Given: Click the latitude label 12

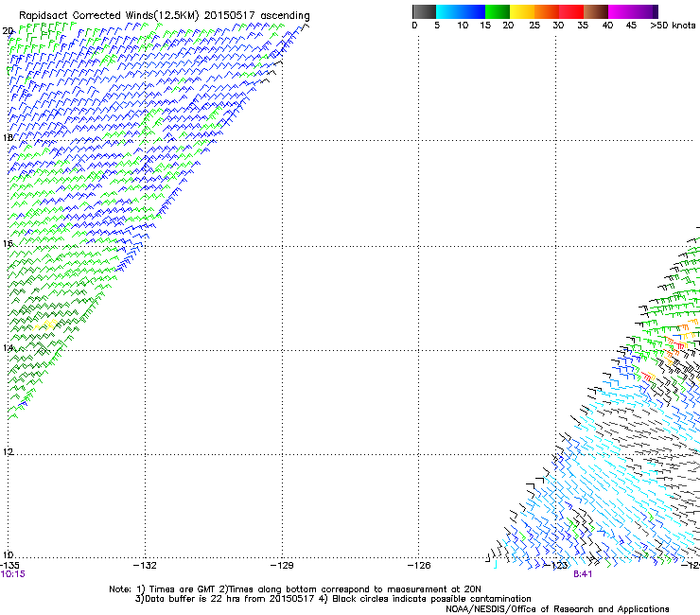Looking at the screenshot, I should [x=8, y=451].
